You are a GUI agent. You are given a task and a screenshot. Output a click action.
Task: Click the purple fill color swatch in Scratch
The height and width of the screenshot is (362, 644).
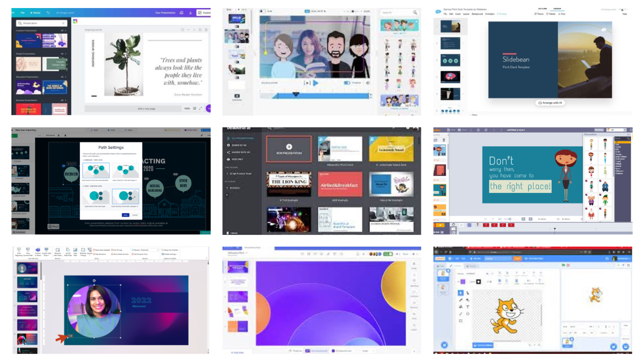pyautogui.click(x=463, y=282)
